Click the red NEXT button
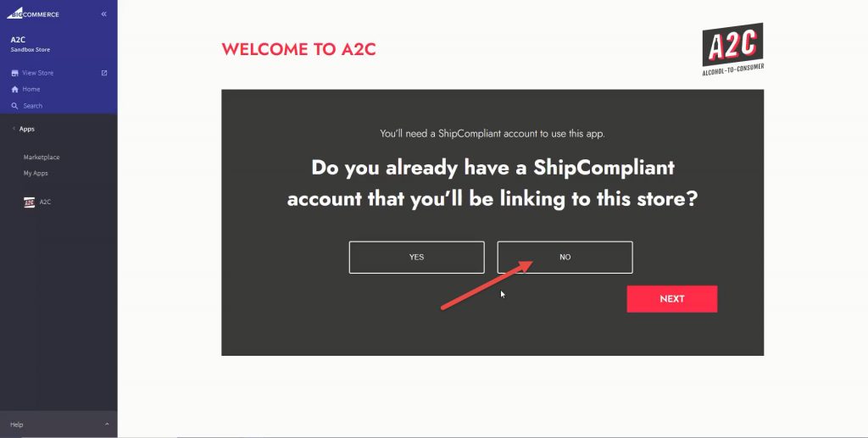The width and height of the screenshot is (868, 438). tap(672, 298)
